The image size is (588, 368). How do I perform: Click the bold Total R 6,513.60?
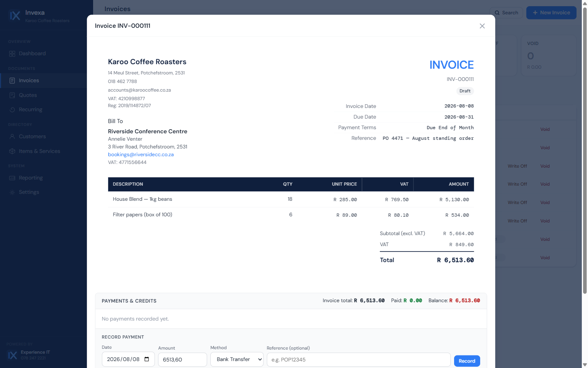point(455,260)
